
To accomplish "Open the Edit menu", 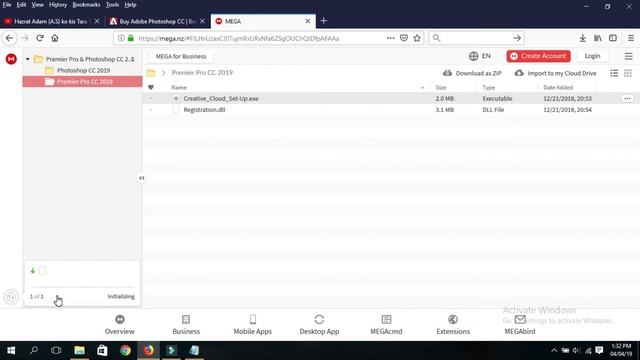I will (x=21, y=5).
